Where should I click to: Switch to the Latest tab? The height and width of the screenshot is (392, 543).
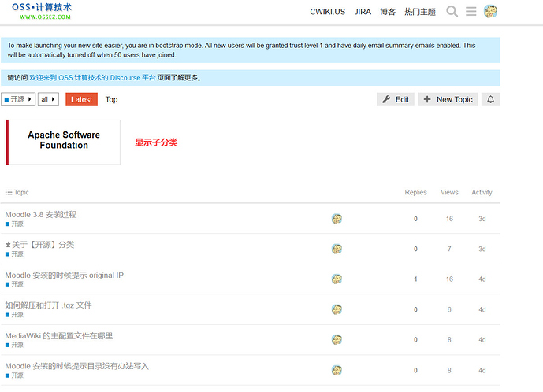pyautogui.click(x=81, y=99)
